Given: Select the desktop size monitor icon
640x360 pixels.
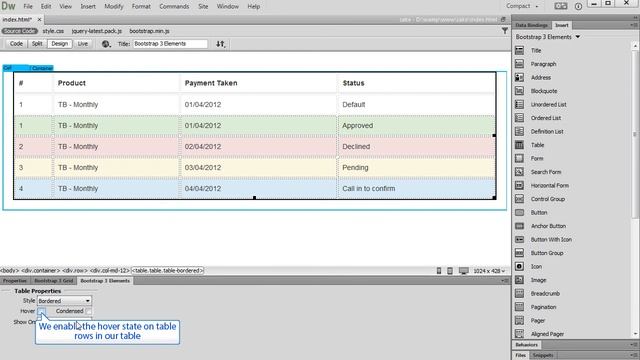Looking at the screenshot, I should click(464, 271).
